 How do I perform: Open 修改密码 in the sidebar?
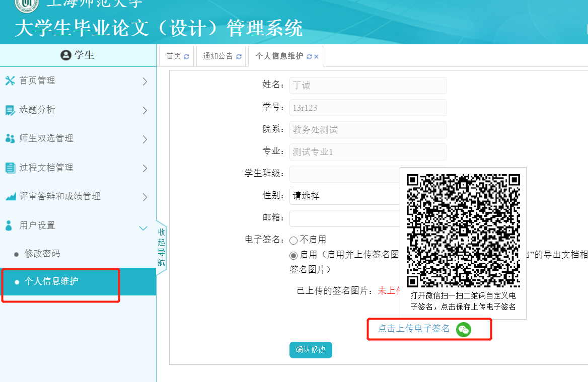(x=42, y=254)
